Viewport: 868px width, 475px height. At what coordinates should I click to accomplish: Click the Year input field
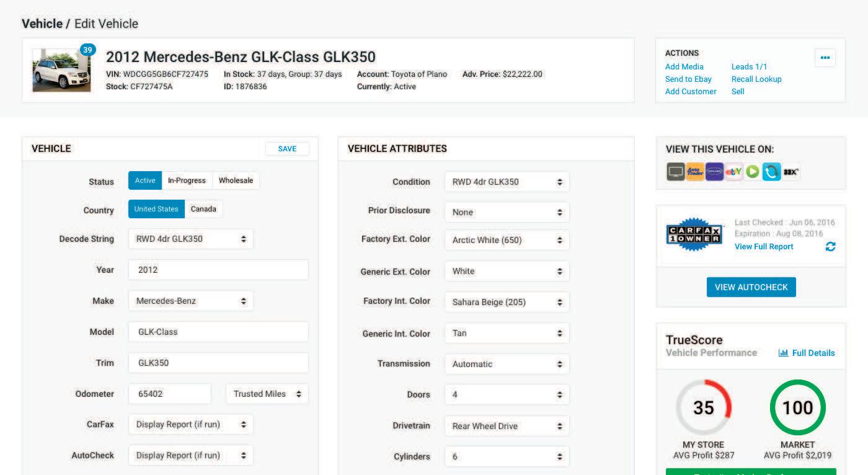coord(218,270)
